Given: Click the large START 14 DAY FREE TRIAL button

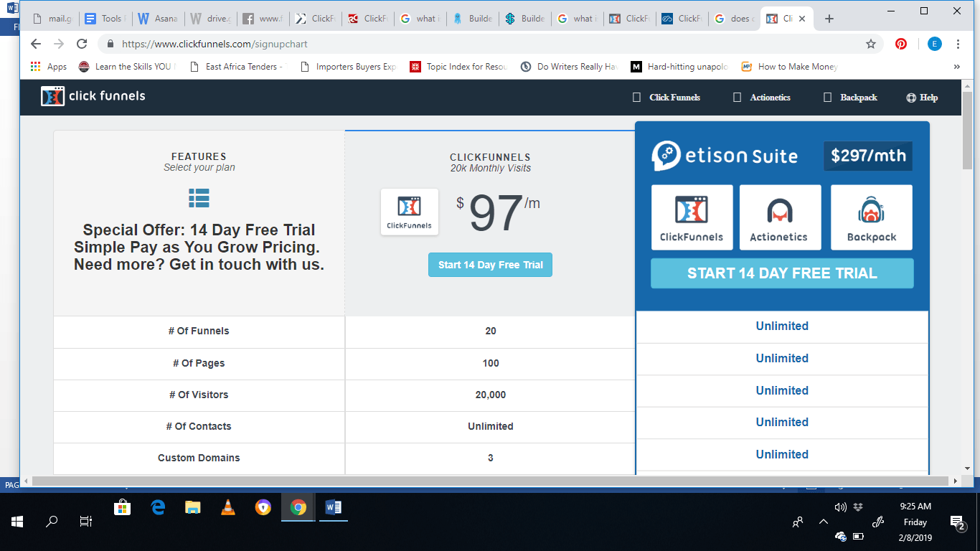Looking at the screenshot, I should click(x=782, y=273).
